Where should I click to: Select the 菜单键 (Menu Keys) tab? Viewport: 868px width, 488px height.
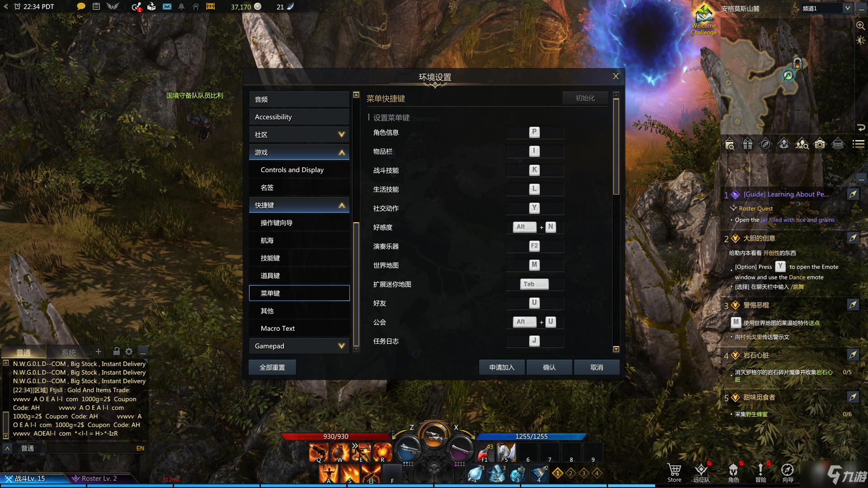pyautogui.click(x=299, y=293)
